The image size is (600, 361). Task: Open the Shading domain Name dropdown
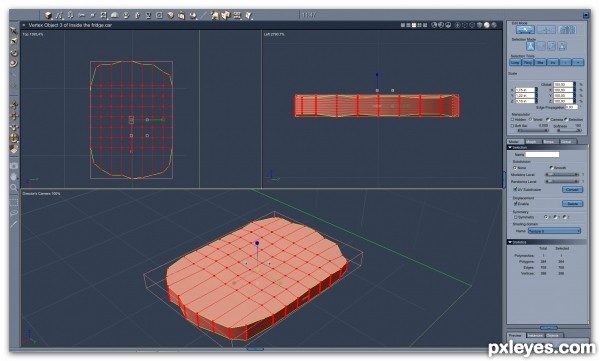tap(554, 231)
